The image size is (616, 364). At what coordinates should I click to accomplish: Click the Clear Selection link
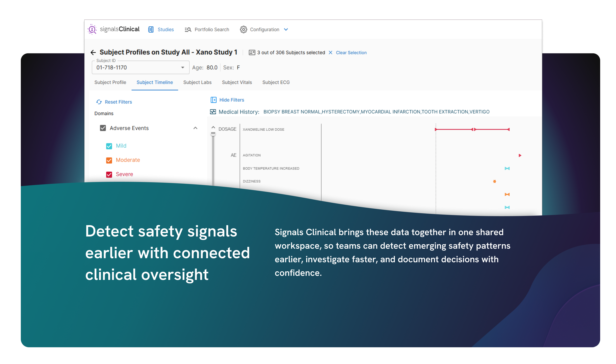click(351, 52)
